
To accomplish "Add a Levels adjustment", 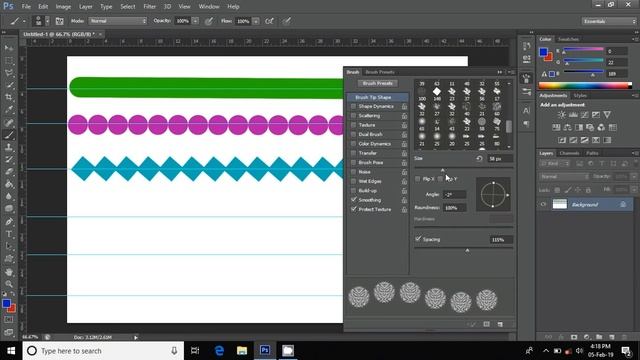I will coord(573,115).
